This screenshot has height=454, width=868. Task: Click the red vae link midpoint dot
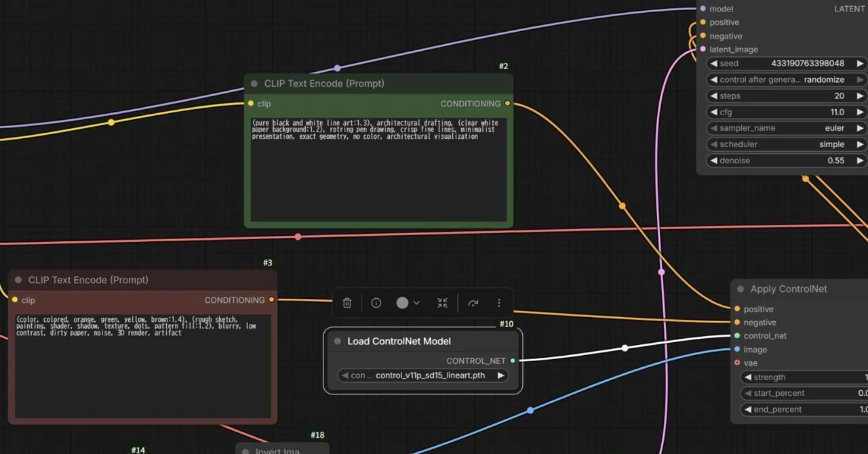coord(298,236)
